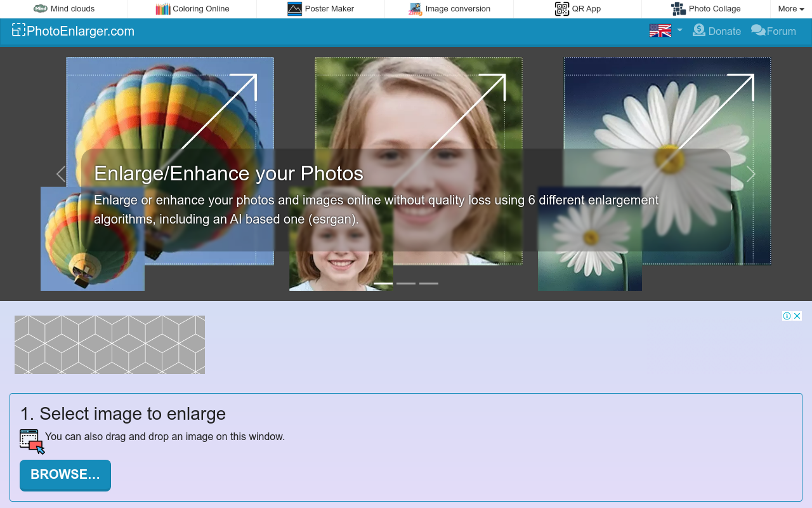
Task: Expand the language selector caret
Action: coord(679,30)
